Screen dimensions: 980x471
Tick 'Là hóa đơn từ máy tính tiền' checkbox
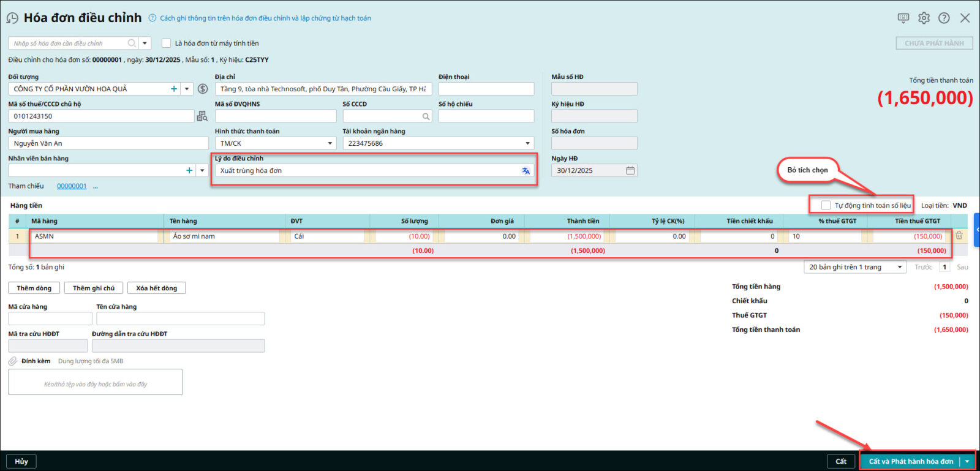pos(166,43)
